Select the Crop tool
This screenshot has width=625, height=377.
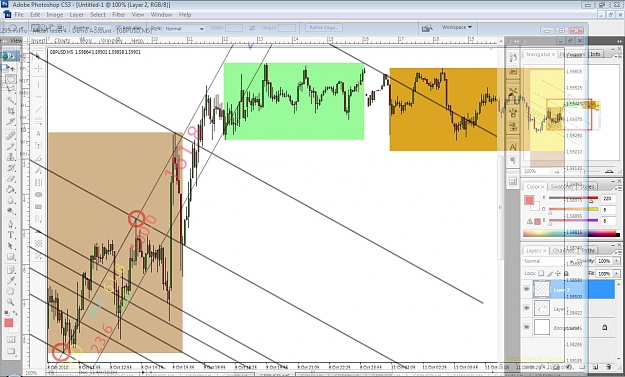[10, 111]
